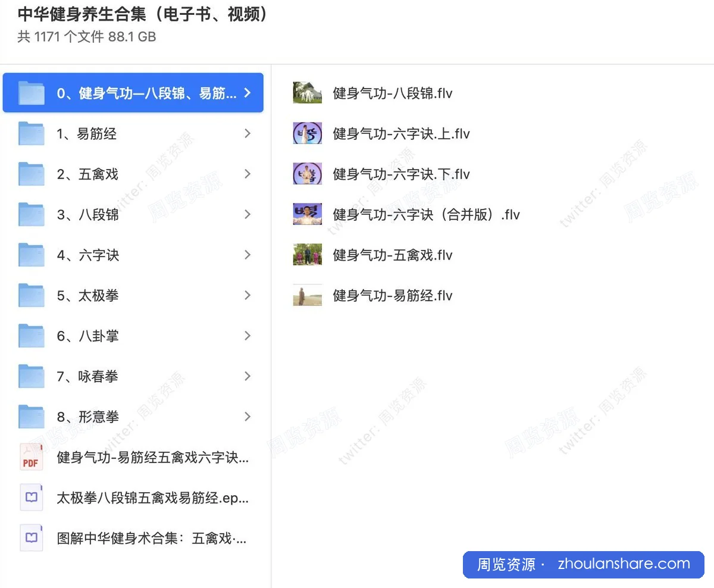The height and width of the screenshot is (588, 714).
Task: Click folder icon for 3、八段锦
Action: coord(32,215)
